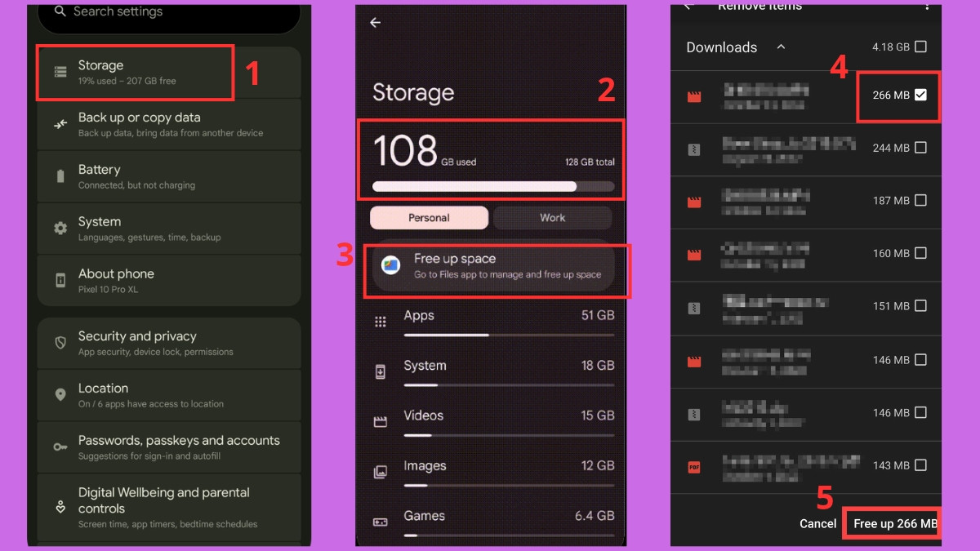Tap the Security and privacy shield icon

click(x=60, y=343)
